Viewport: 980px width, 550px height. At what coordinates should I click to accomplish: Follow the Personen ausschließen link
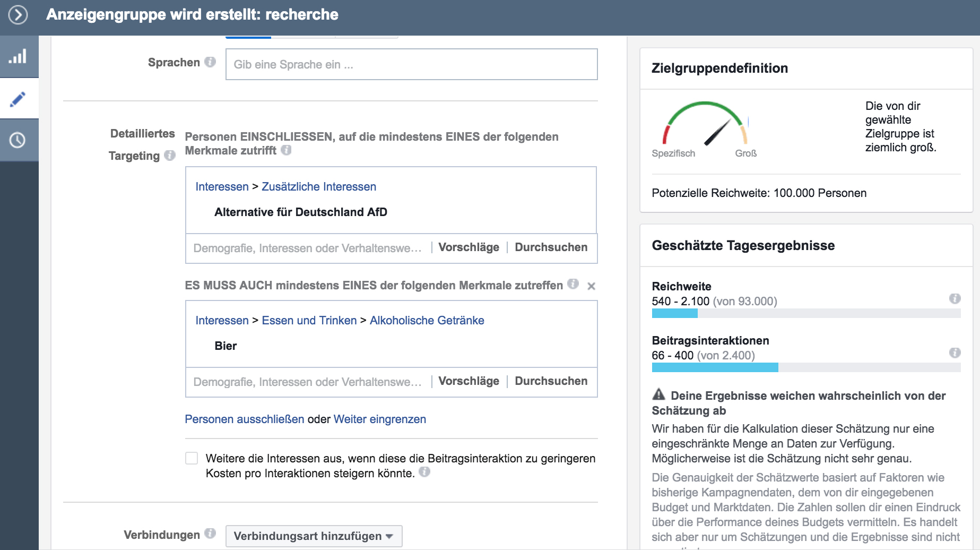click(x=245, y=419)
